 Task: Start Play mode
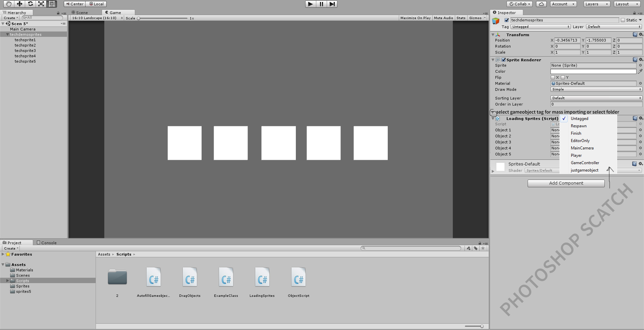(x=311, y=4)
